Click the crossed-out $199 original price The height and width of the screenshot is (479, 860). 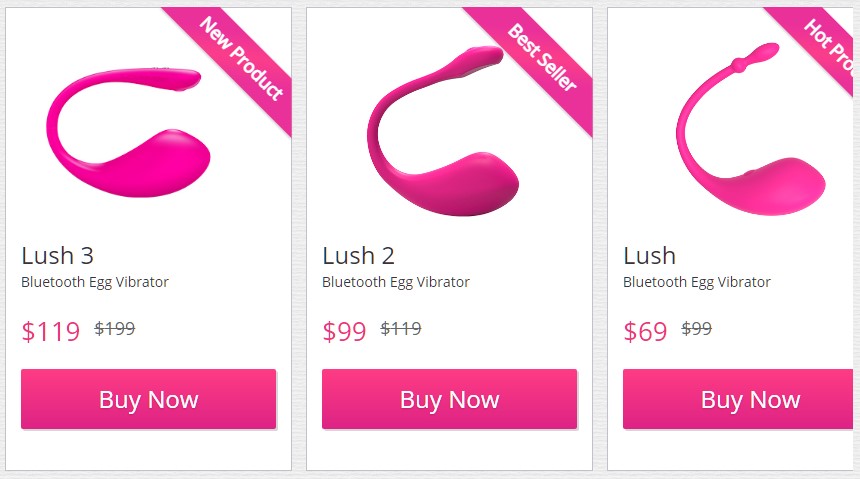click(115, 329)
